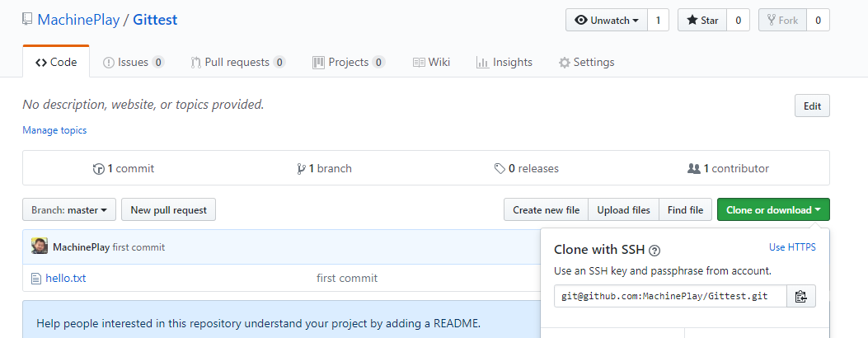Open the hello.txt file
This screenshot has height=338, width=868.
(66, 278)
